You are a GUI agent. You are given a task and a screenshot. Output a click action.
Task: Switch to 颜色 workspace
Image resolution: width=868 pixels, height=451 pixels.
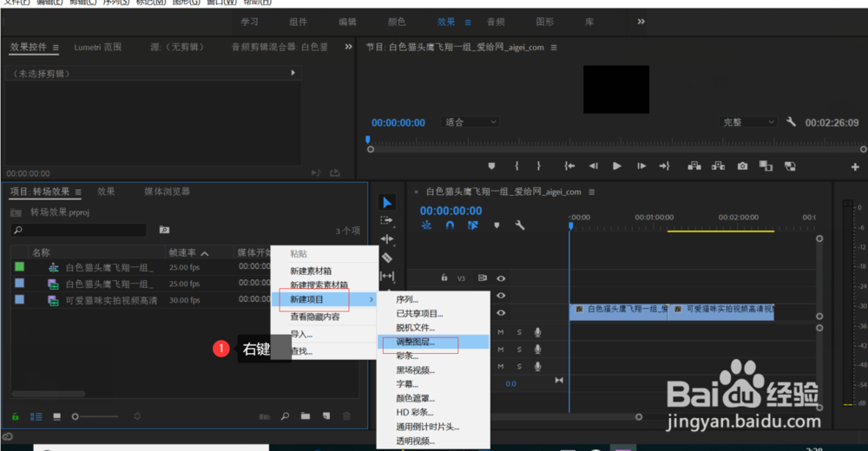pos(397,22)
